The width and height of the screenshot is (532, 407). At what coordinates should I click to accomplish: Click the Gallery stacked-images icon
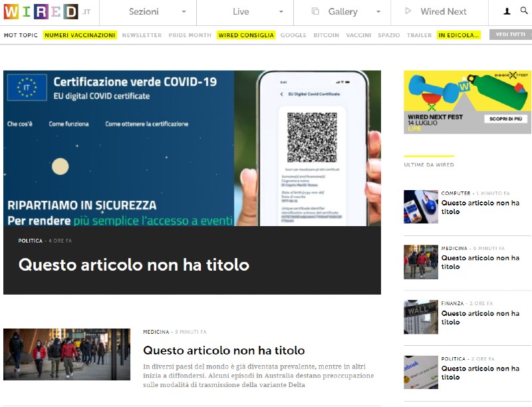pyautogui.click(x=317, y=11)
